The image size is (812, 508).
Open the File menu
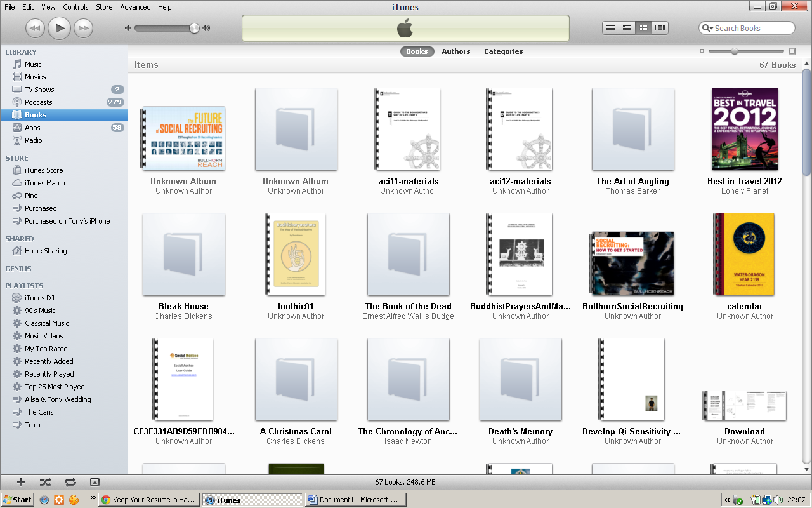(10, 7)
